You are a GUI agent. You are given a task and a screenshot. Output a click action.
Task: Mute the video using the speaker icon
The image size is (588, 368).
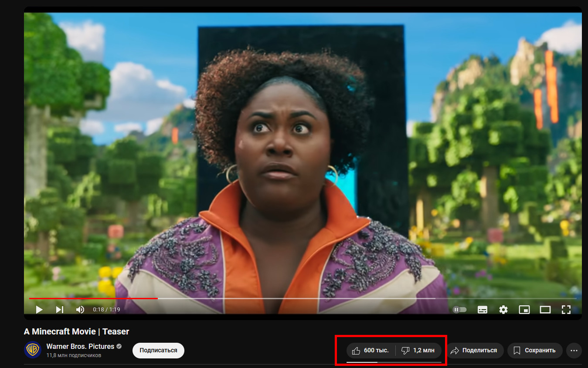(x=80, y=310)
